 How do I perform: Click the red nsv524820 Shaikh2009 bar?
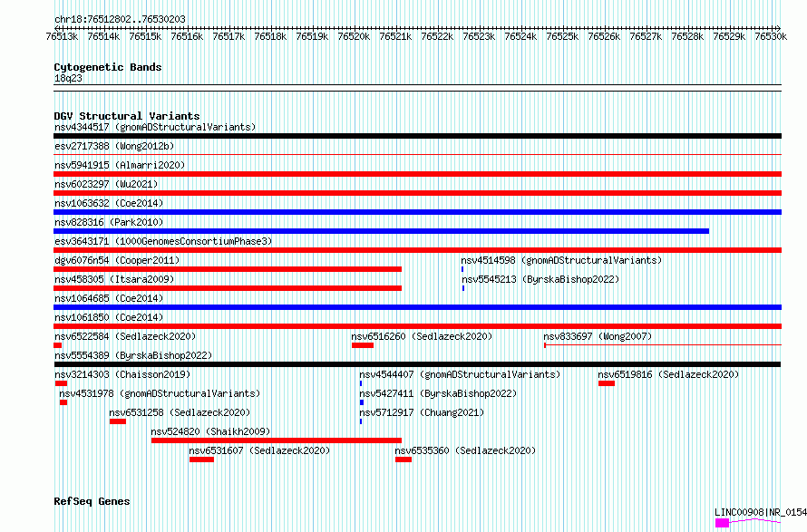[x=277, y=440]
